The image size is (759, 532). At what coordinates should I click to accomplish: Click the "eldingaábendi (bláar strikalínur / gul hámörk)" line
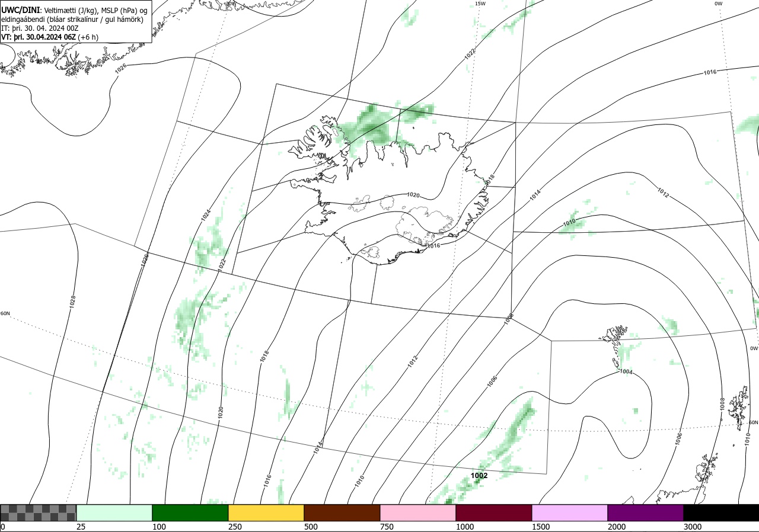72,20
